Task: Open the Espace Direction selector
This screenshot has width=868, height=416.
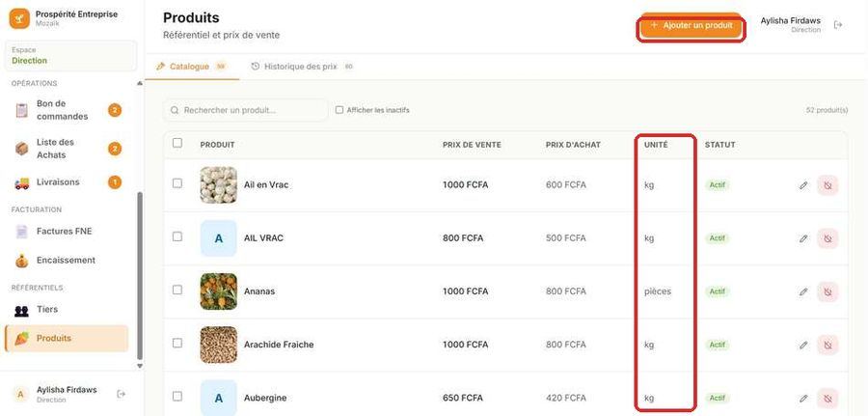Action: point(70,55)
